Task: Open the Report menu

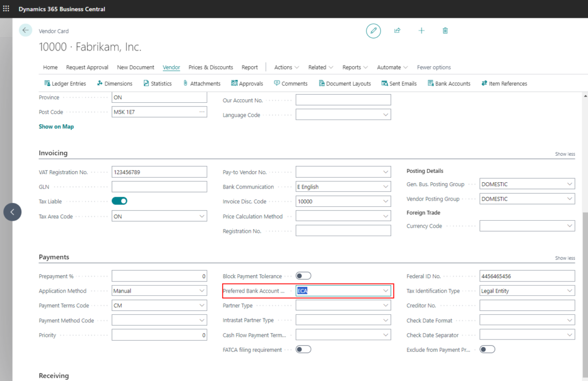Action: (250, 67)
